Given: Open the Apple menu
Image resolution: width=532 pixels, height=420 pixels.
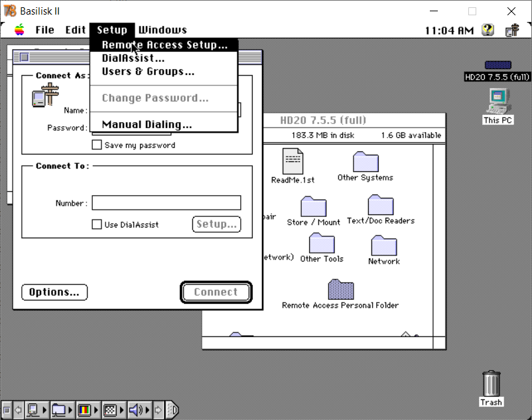Looking at the screenshot, I should 20,30.
